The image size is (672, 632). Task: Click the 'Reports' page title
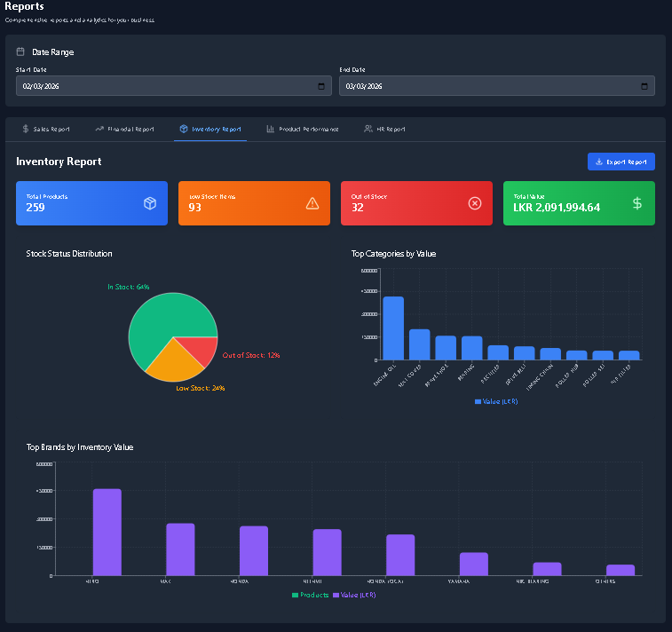[24, 6]
